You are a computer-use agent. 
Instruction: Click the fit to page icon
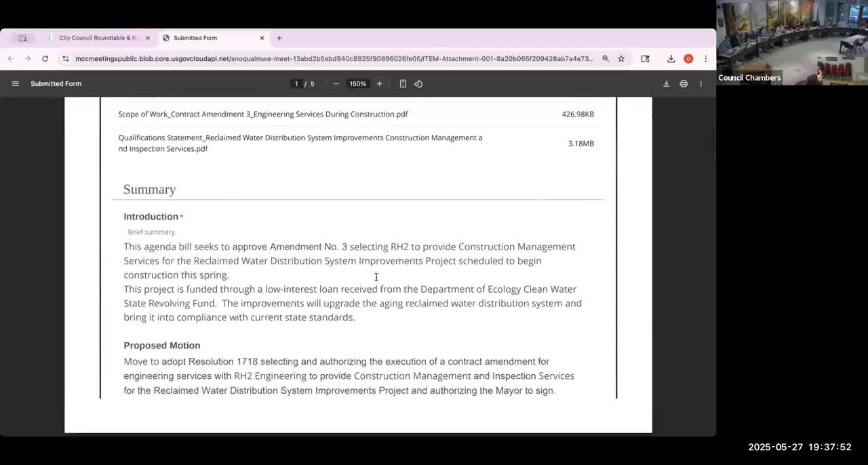[403, 83]
